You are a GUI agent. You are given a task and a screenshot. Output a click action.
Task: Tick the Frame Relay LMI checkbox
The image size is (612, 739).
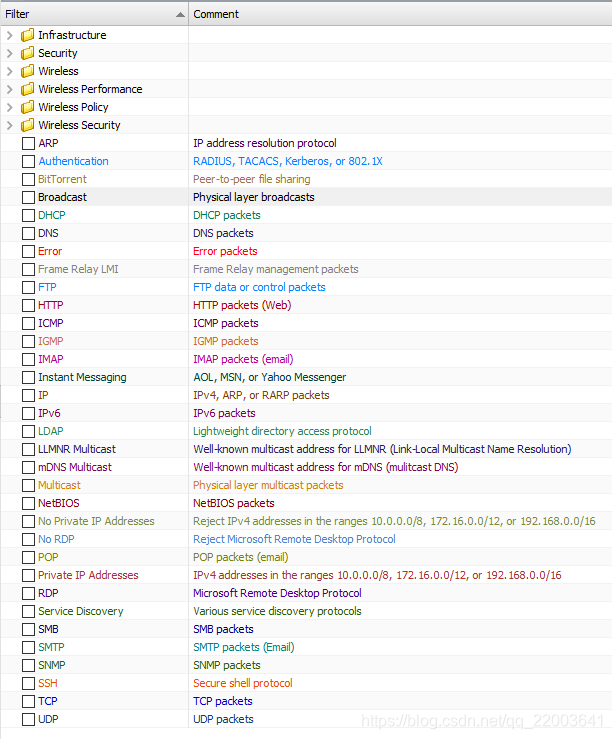click(28, 269)
